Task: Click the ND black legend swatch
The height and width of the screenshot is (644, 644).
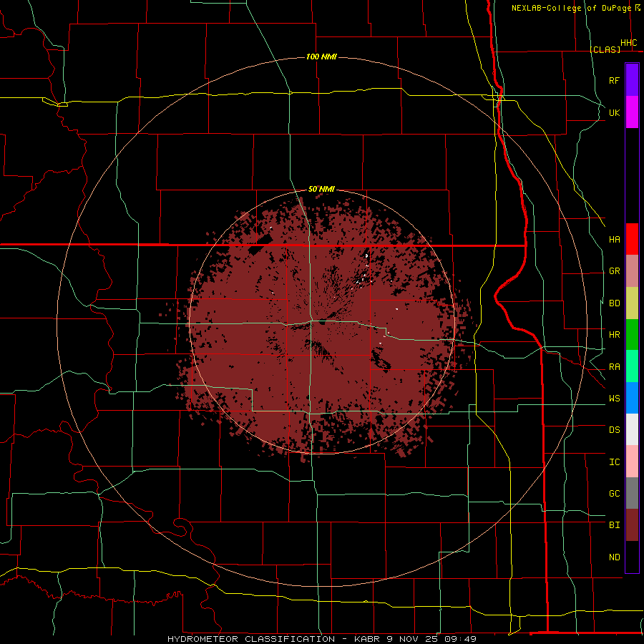Action: pos(632,557)
